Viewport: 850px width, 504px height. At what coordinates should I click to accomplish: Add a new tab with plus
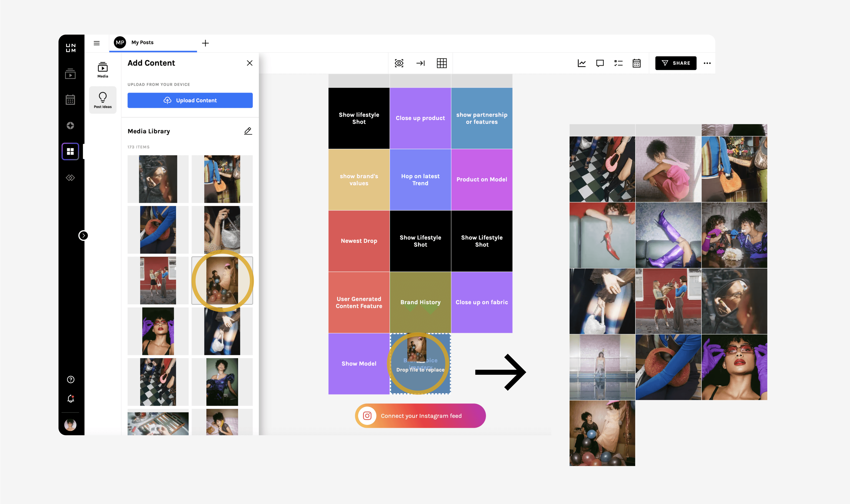click(205, 43)
